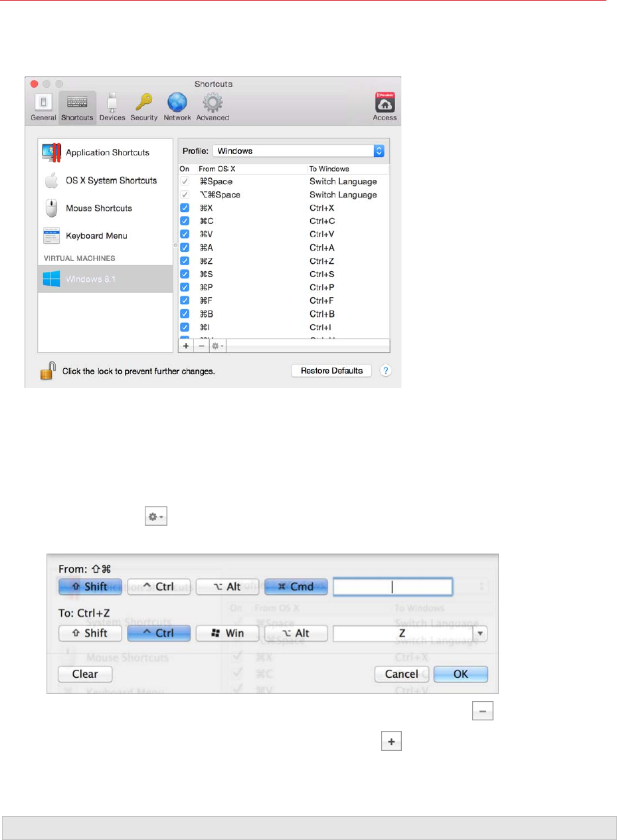Toggle the Cmd modifier in the From row
This screenshot has height=840, width=617.
(296, 586)
